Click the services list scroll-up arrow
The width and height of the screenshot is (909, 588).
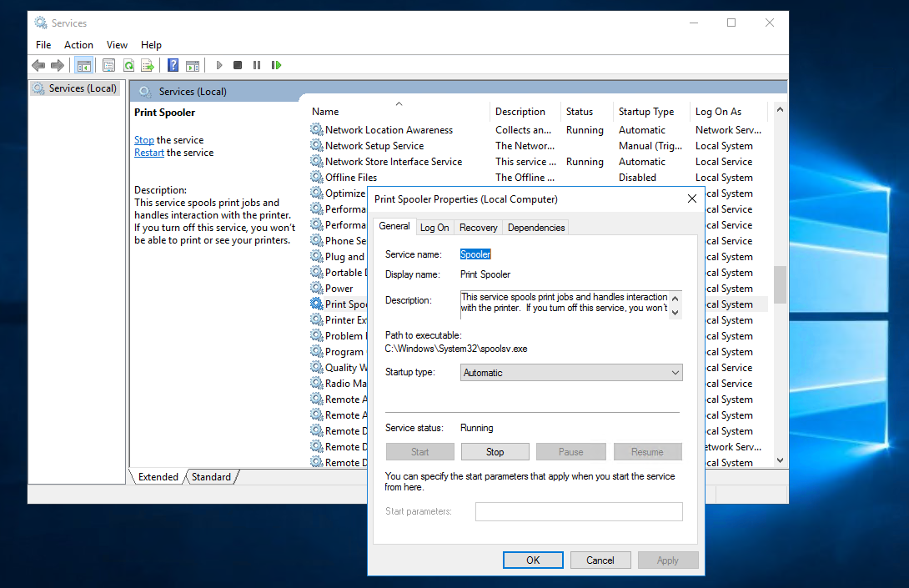tap(781, 109)
